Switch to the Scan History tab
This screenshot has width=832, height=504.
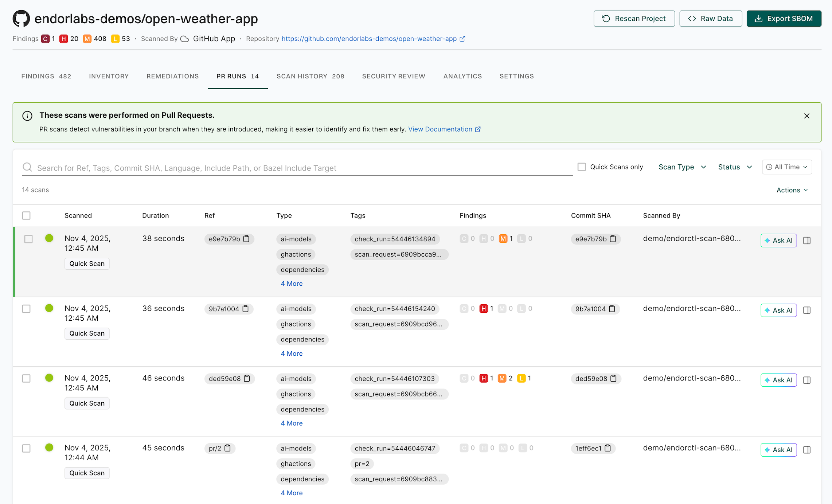[x=310, y=76]
